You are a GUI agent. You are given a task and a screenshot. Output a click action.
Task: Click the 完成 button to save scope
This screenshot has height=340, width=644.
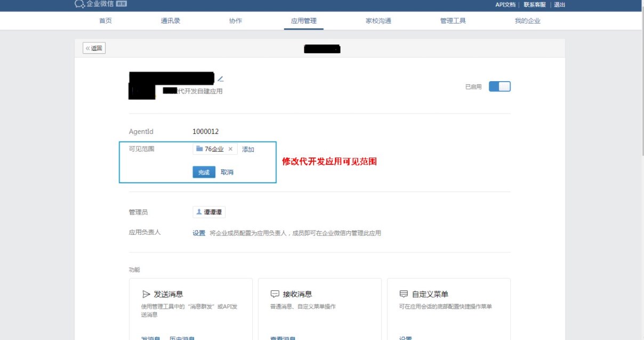204,172
